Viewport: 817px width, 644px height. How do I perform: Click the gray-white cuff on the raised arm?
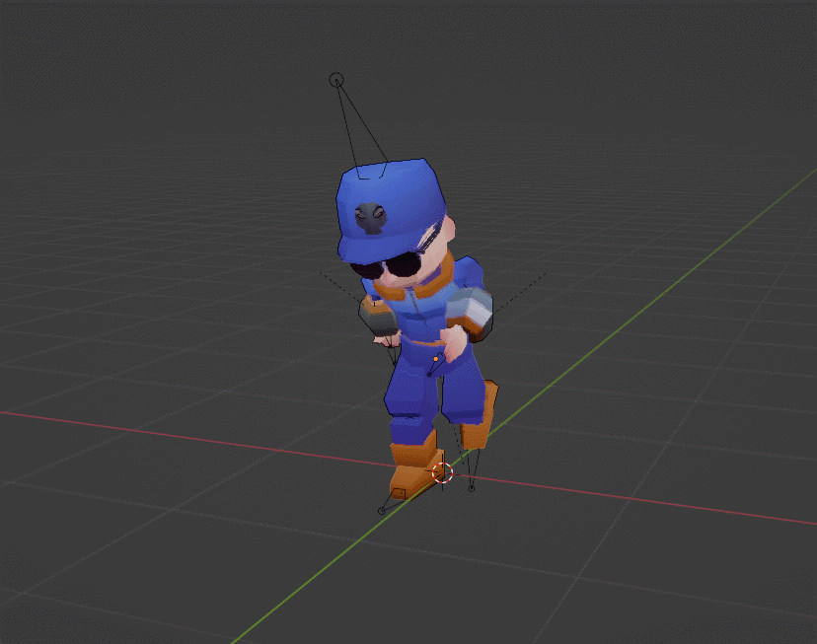(471, 311)
